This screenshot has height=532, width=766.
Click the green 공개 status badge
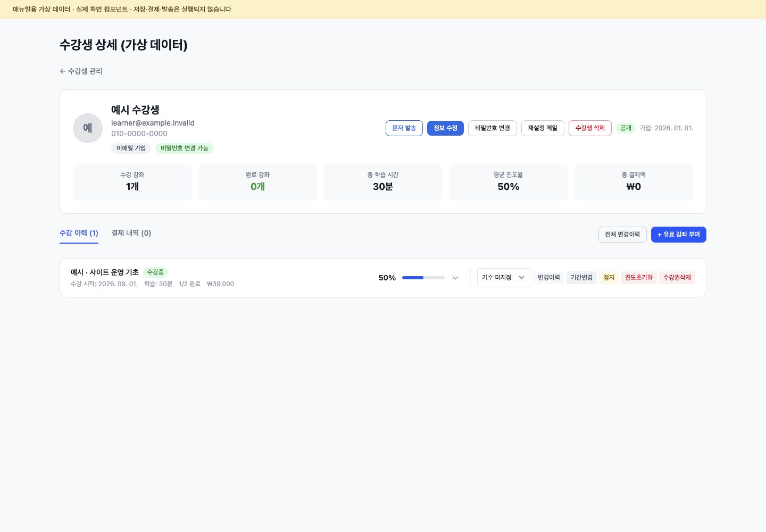[x=626, y=128]
